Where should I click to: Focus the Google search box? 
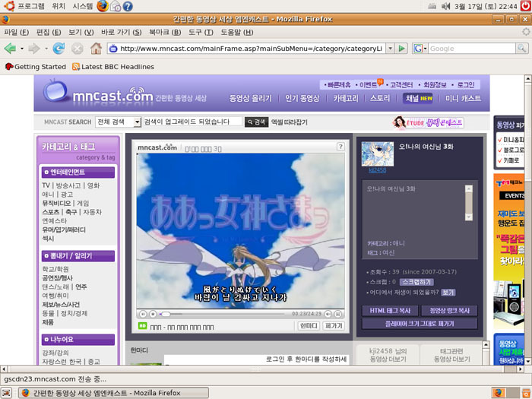pyautogui.click(x=472, y=49)
